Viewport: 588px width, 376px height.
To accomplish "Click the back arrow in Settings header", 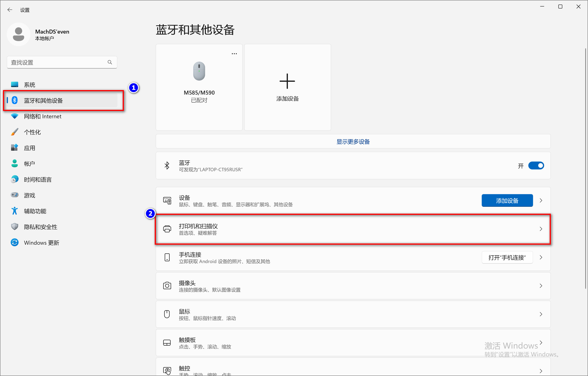I will [10, 10].
